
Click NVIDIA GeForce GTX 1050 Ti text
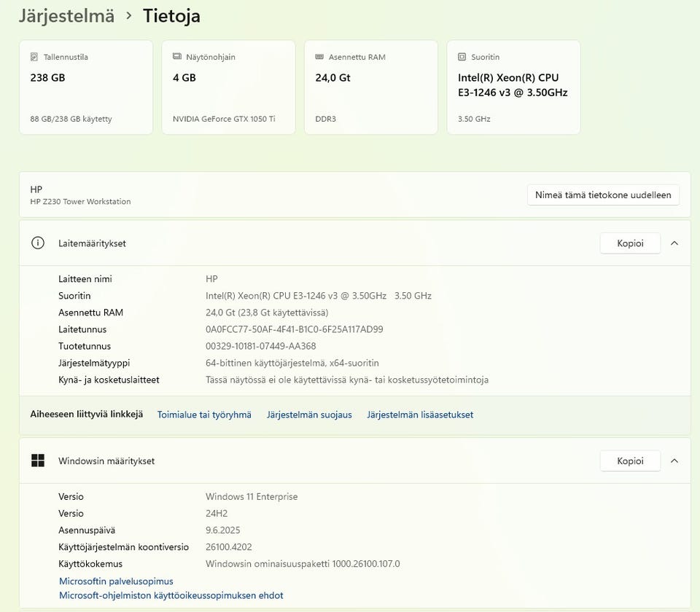pyautogui.click(x=224, y=119)
